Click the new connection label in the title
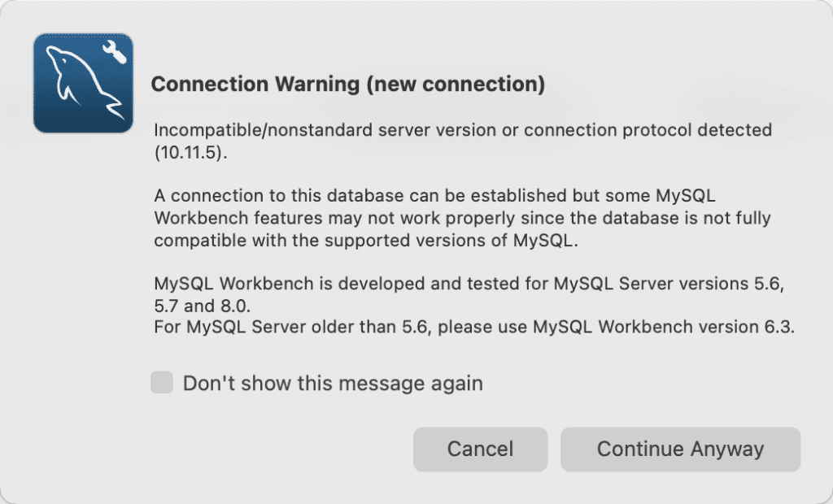 456,83
